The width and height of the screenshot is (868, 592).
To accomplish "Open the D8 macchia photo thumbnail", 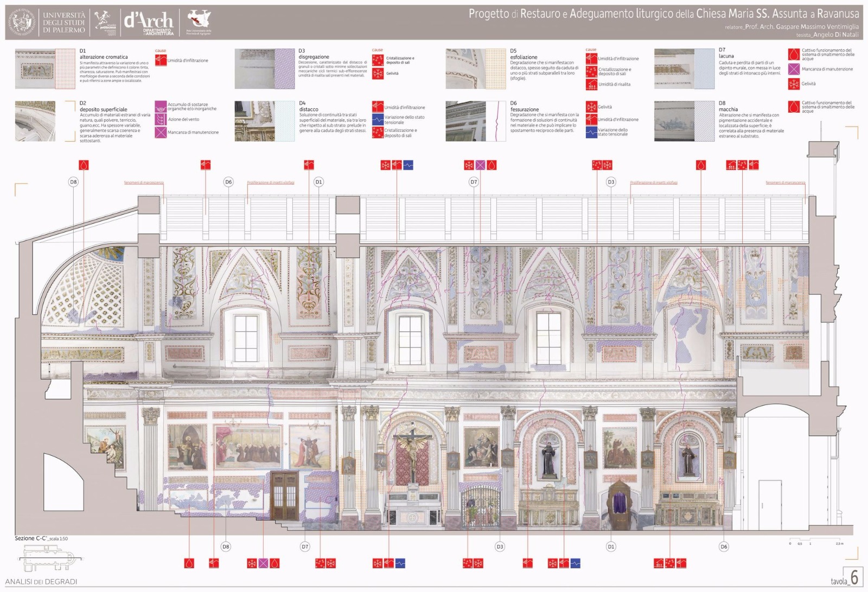I will coord(674,121).
